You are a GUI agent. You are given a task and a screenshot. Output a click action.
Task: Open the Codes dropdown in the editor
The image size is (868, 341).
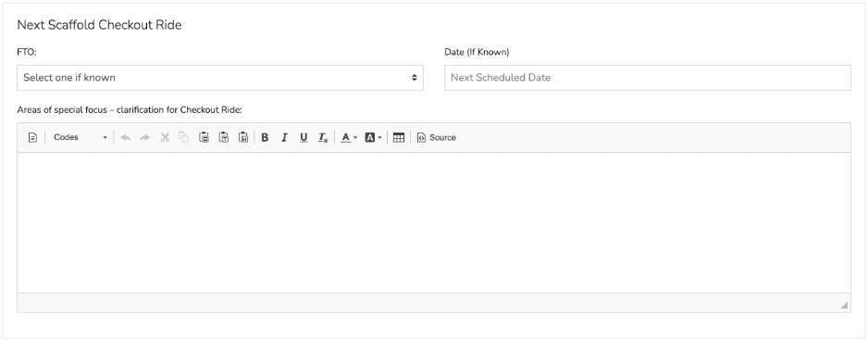[x=81, y=137]
